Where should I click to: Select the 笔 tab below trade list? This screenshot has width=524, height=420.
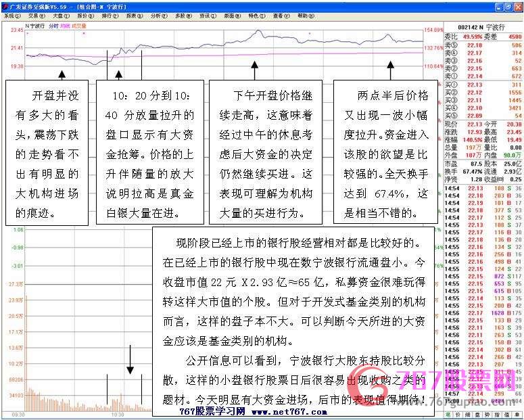(448, 415)
